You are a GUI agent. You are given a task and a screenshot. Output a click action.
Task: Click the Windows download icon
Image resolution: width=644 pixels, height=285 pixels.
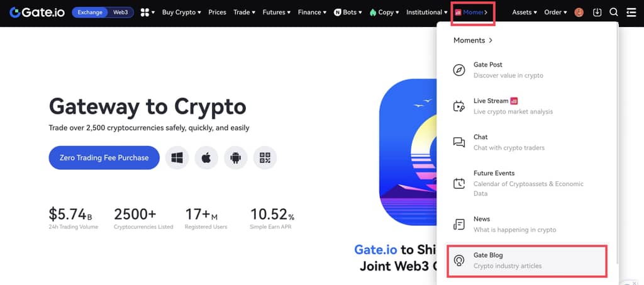[177, 157]
